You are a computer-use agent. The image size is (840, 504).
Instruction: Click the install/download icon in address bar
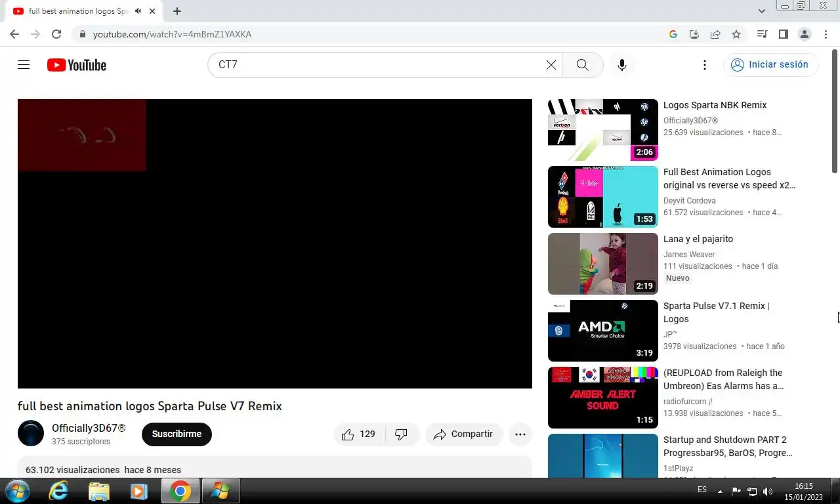click(694, 34)
